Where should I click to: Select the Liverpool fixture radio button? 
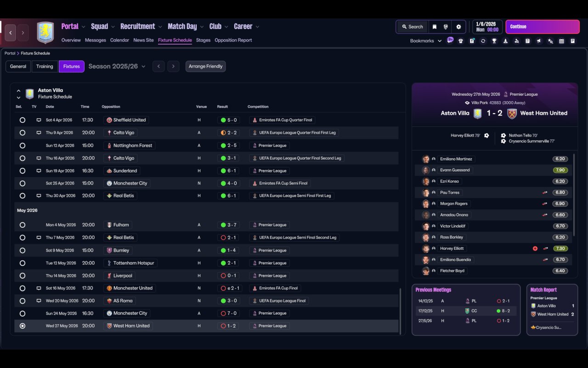[x=23, y=276]
